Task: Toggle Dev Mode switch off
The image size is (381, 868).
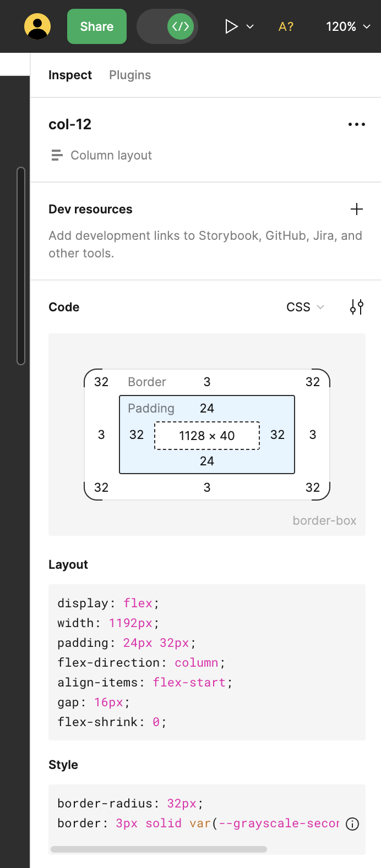Action: pos(167,26)
